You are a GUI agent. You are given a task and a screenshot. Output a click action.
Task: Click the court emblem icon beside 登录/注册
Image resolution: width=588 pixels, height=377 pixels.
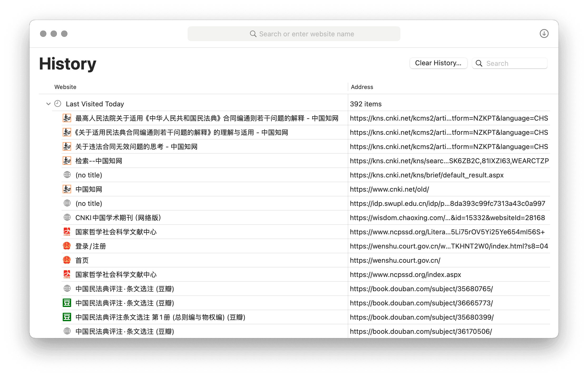tap(67, 246)
